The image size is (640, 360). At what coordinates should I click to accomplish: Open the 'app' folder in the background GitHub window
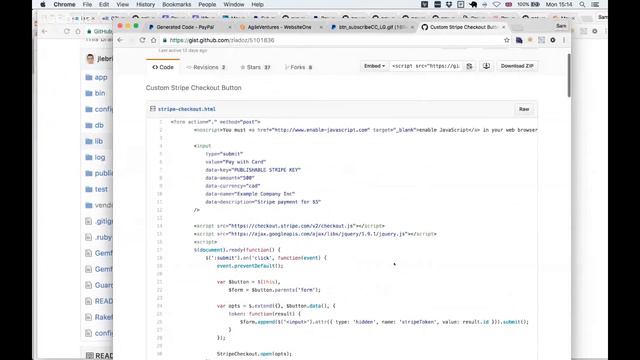101,77
